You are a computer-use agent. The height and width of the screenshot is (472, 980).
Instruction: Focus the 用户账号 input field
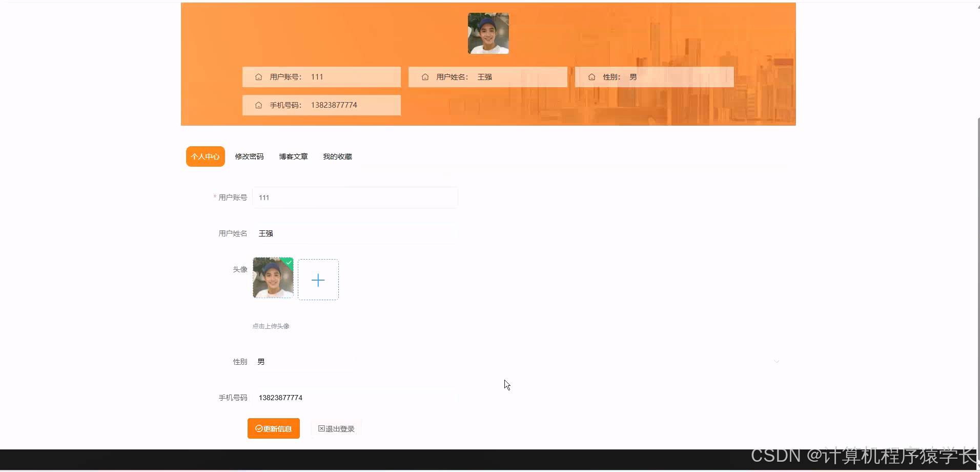click(355, 198)
